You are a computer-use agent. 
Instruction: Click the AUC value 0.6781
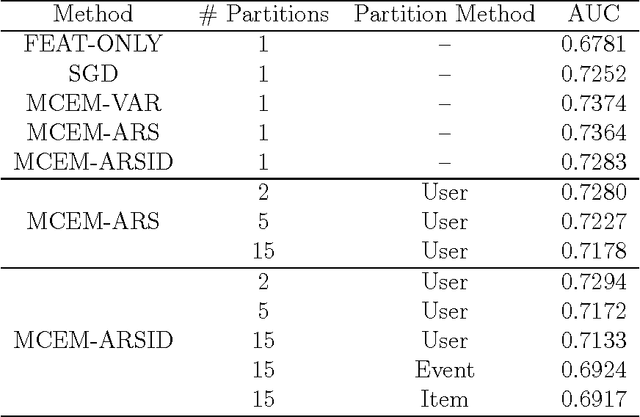pos(593,44)
